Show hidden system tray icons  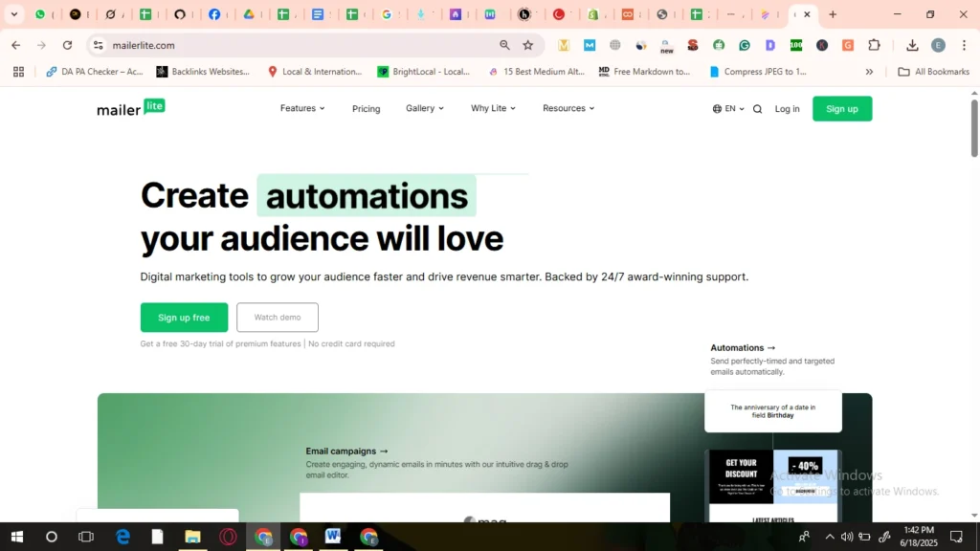pyautogui.click(x=830, y=537)
